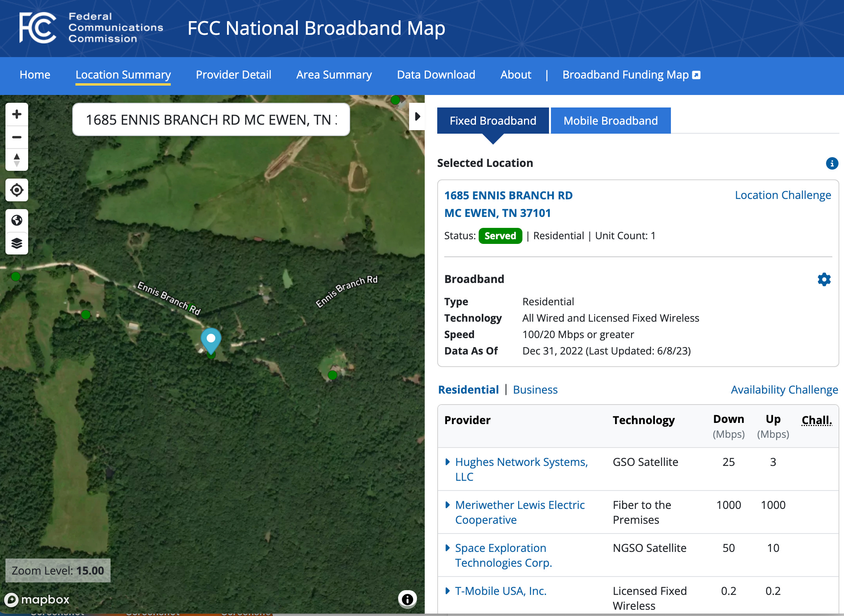Expand Space Exploration Technologies Corp. row
The height and width of the screenshot is (616, 844).
[448, 548]
